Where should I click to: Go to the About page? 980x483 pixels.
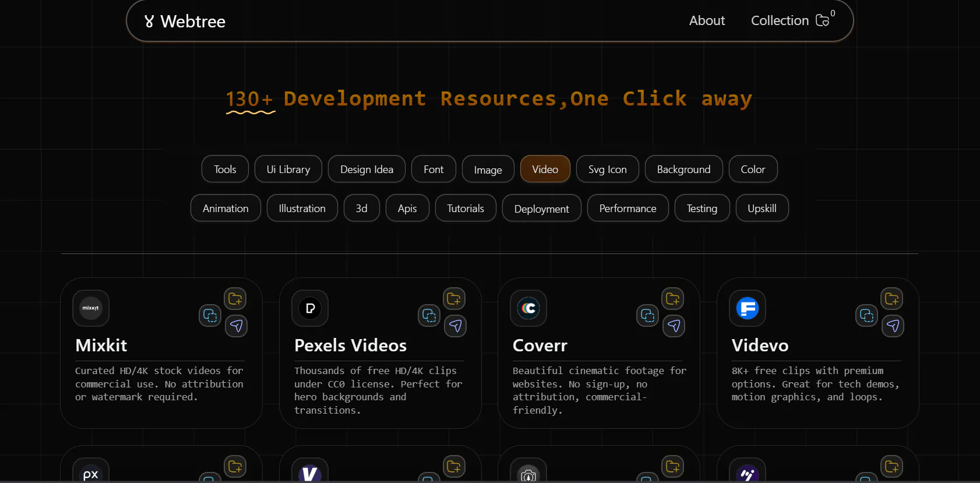(x=707, y=20)
